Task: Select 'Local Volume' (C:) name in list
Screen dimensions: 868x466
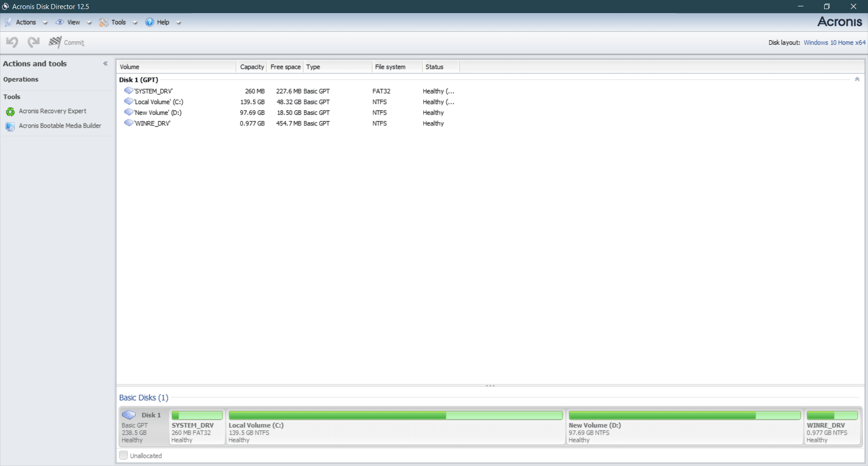Action: (x=159, y=102)
